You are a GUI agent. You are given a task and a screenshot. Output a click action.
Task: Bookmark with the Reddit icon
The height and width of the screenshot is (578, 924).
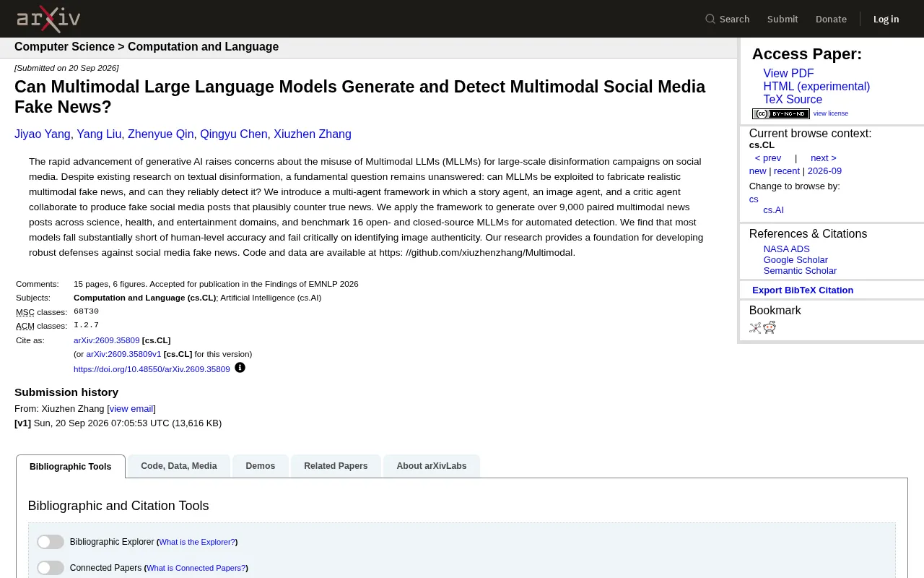770,327
